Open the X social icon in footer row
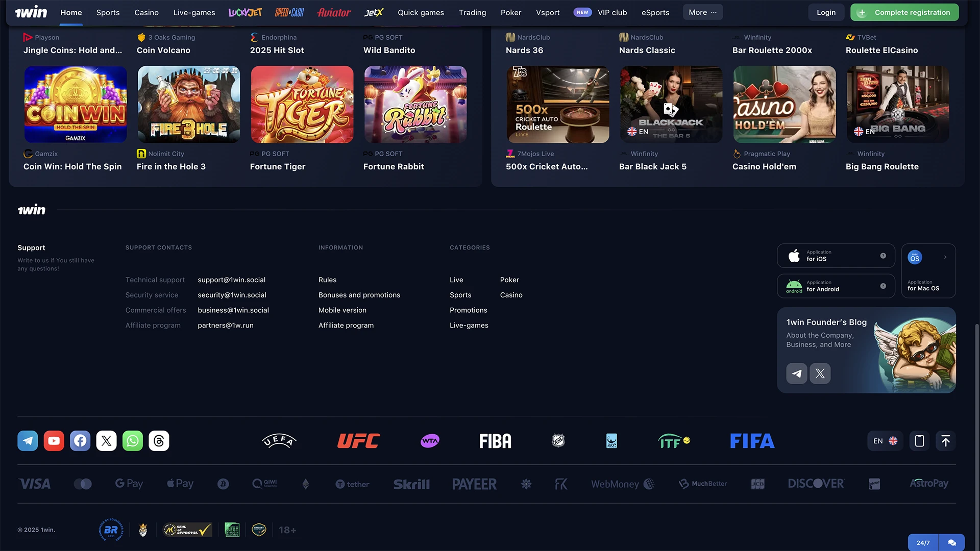 click(x=106, y=441)
